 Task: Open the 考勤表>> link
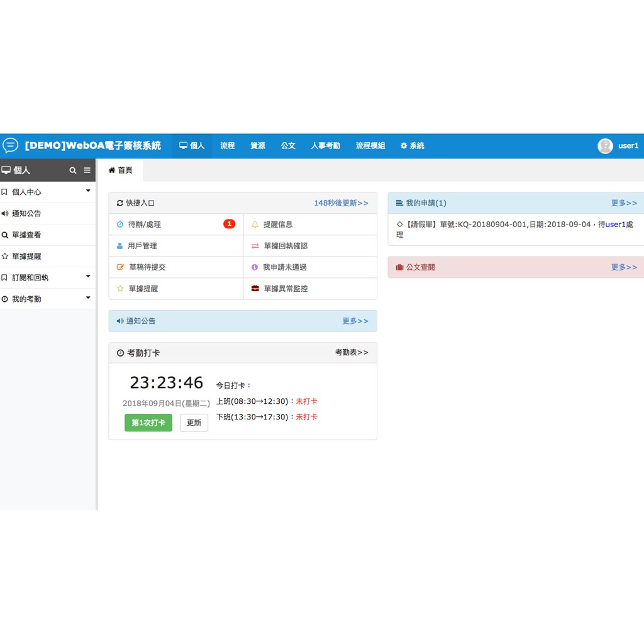coord(352,352)
